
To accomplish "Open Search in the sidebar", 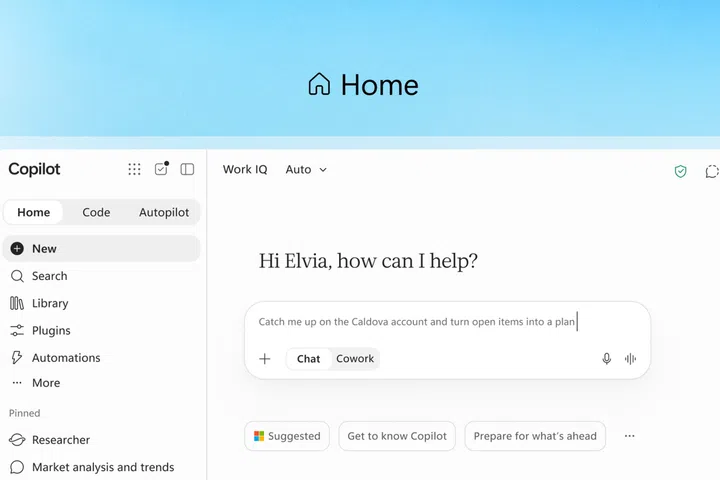I will 101,276.
